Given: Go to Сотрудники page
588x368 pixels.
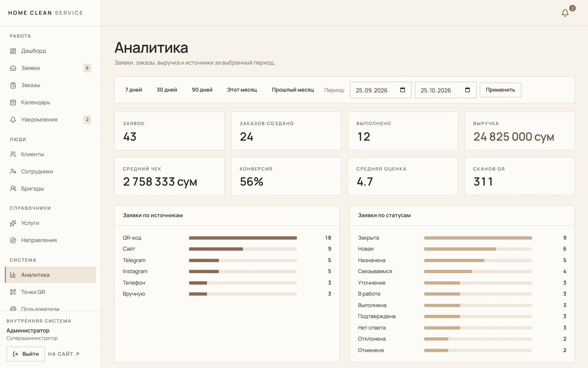Looking at the screenshot, I should pyautogui.click(x=50, y=171).
